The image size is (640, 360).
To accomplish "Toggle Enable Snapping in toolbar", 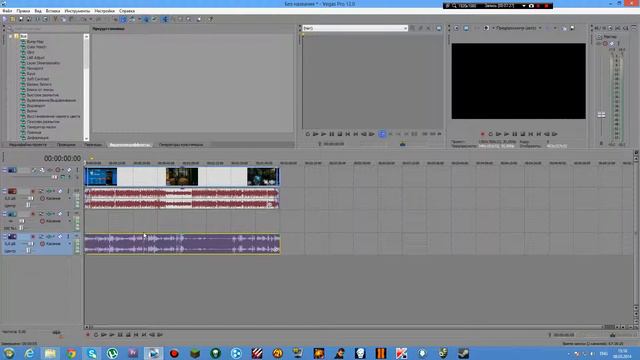I will click(116, 19).
